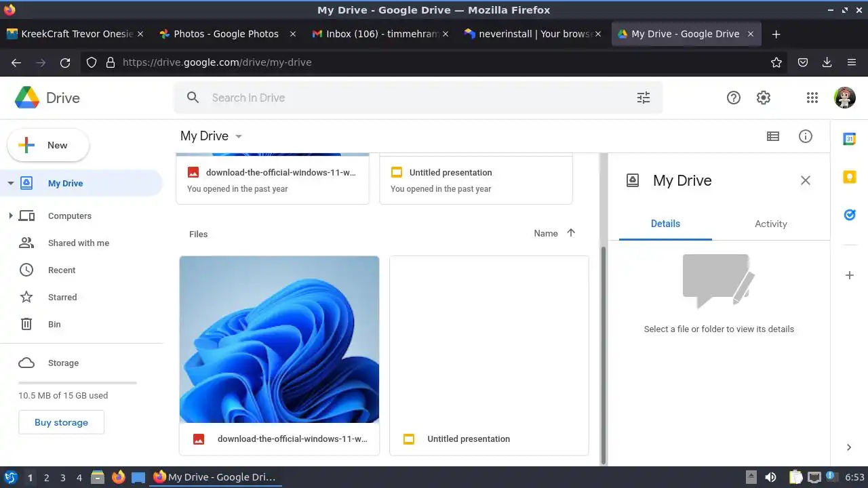The width and height of the screenshot is (868, 488).
Task: Hide side panel chevron arrow
Action: point(849,447)
